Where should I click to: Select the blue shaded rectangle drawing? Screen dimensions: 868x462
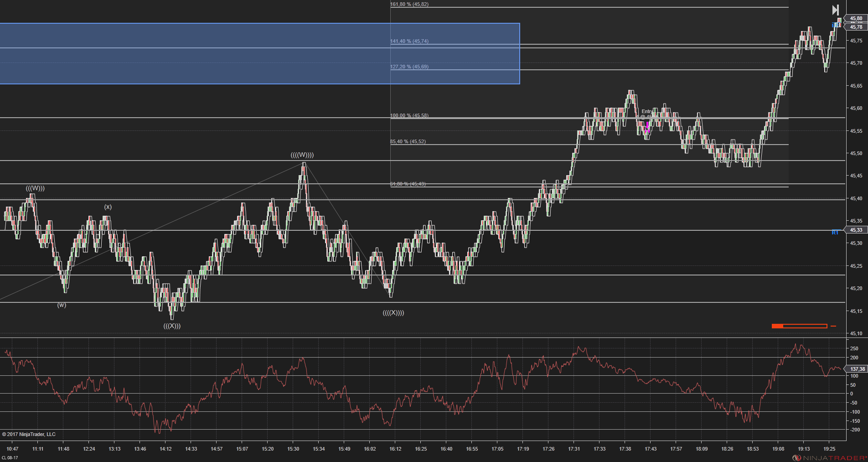tap(260, 53)
